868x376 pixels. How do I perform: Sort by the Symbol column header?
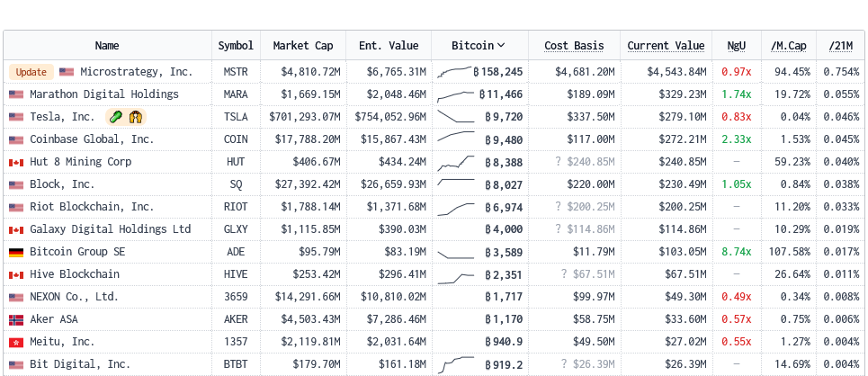tap(236, 45)
